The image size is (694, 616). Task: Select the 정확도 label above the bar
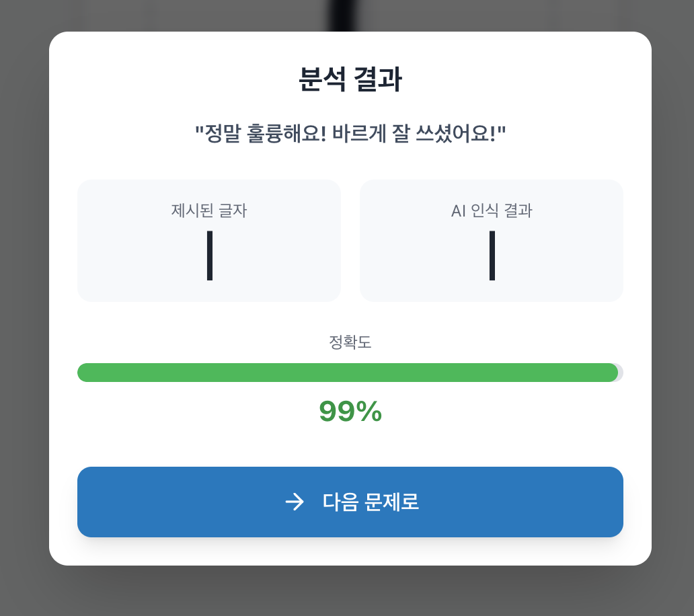coord(350,342)
